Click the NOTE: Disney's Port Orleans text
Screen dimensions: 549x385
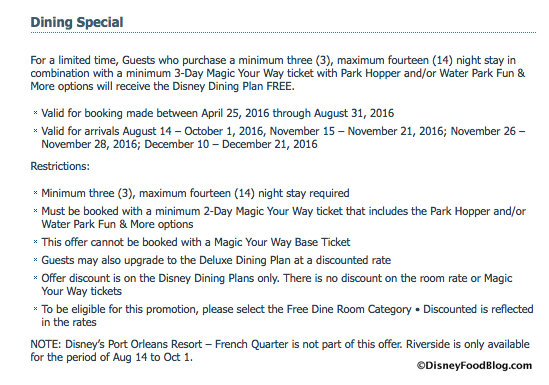coord(280,351)
